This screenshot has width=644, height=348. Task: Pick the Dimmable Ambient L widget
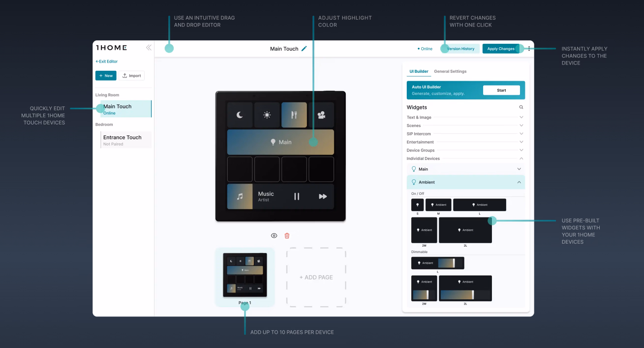tap(437, 263)
